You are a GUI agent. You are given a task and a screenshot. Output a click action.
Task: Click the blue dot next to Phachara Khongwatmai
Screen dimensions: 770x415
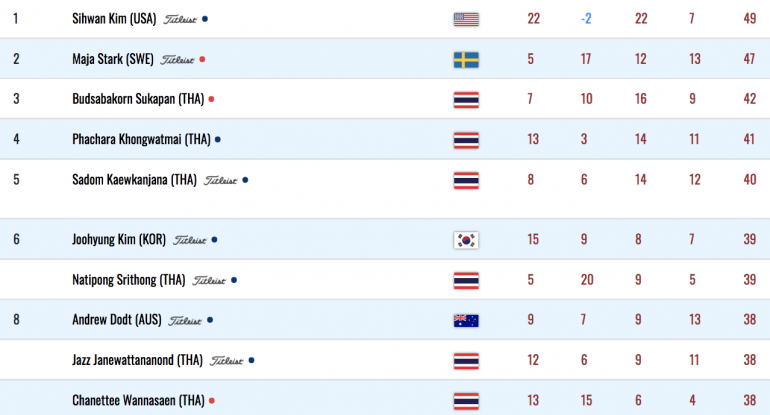[218, 139]
